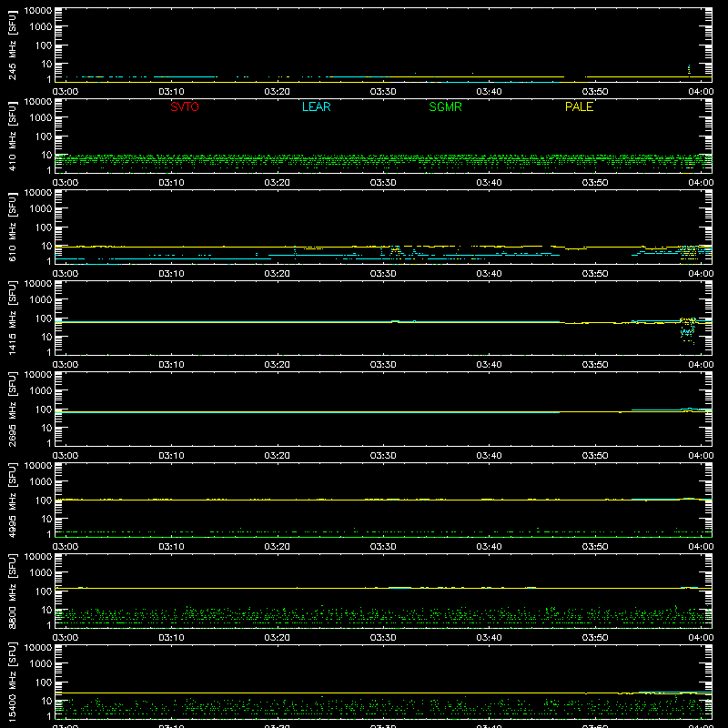
Task: Click 04:00 time label below 1415 MHz panel
Action: click(701, 365)
